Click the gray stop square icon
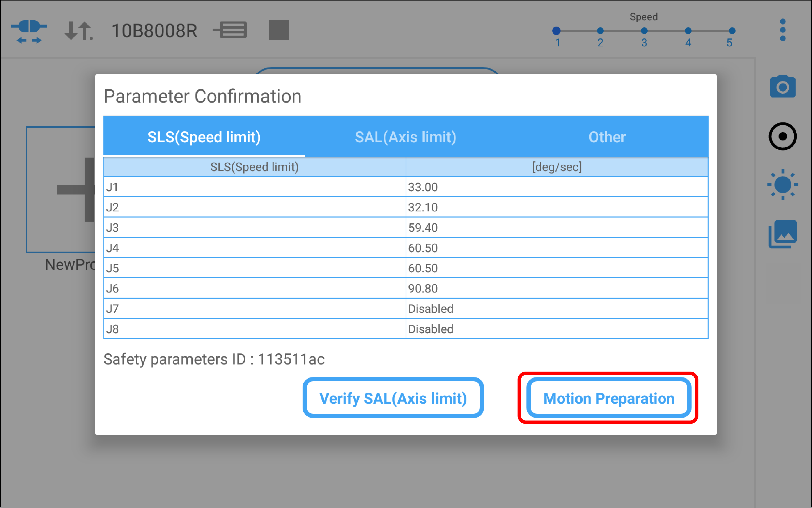 coord(279,30)
